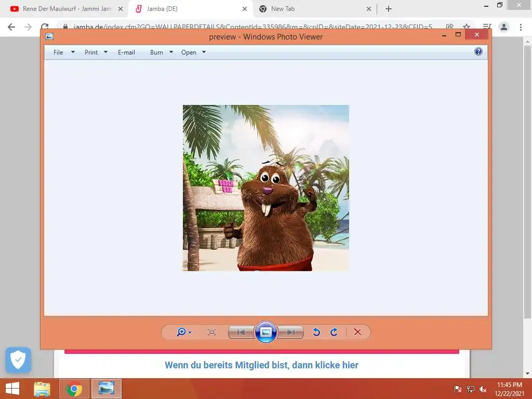Image resolution: width=532 pixels, height=399 pixels.
Task: Click the E-mail menu item
Action: point(126,52)
